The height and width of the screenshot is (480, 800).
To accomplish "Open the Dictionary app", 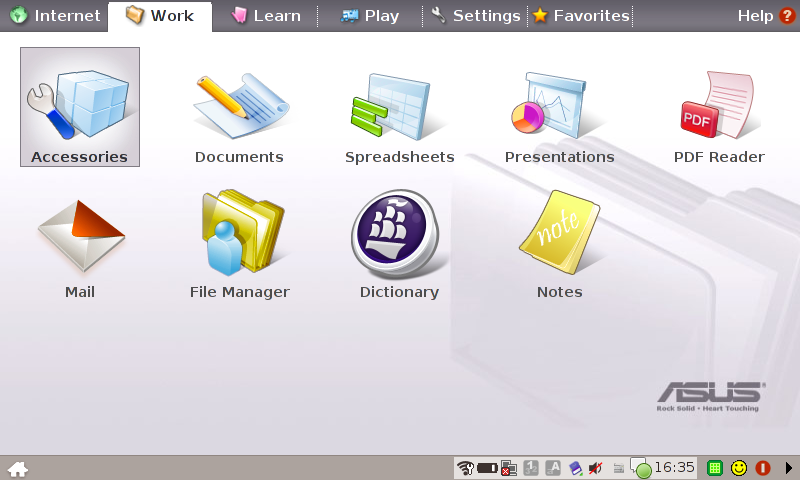I will [x=399, y=243].
